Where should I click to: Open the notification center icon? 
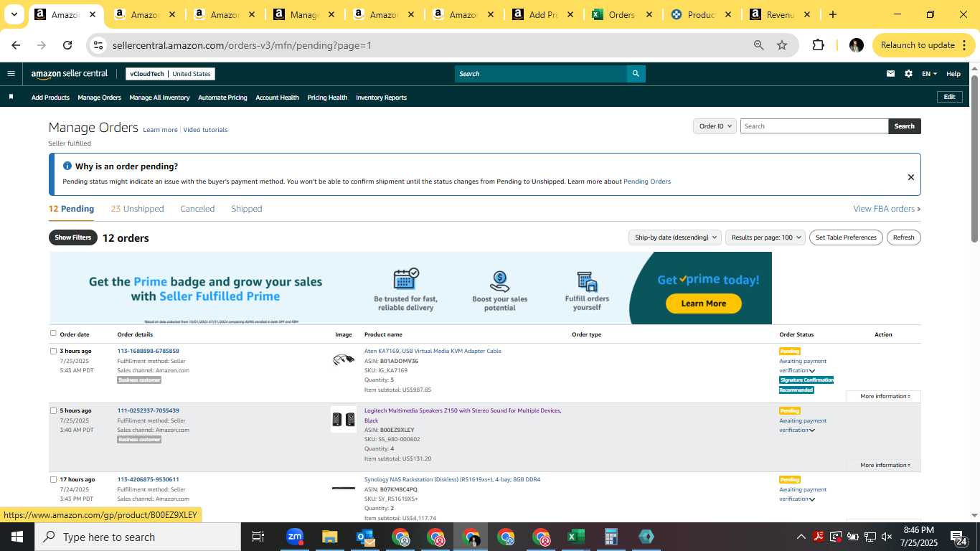[960, 537]
